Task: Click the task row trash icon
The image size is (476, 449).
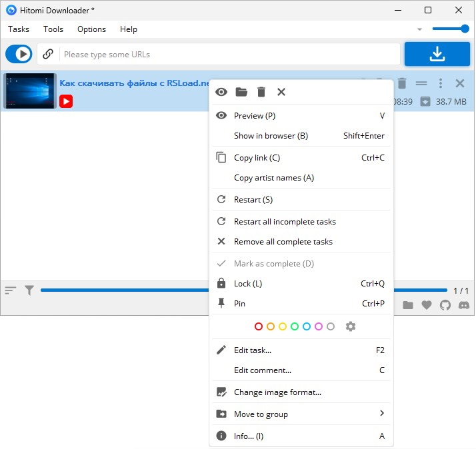Action: coord(401,83)
